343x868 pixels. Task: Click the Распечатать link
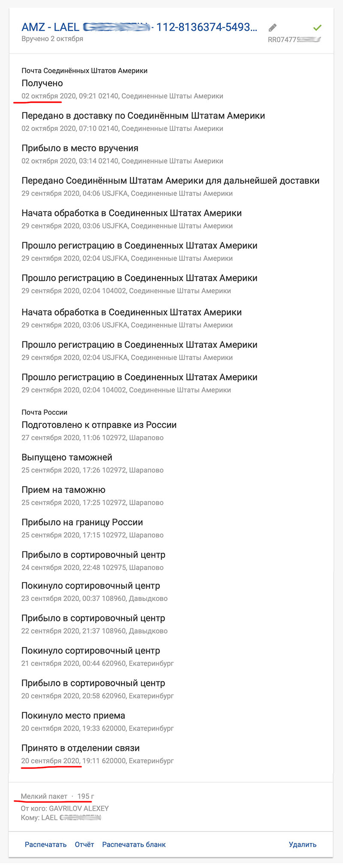tap(45, 844)
